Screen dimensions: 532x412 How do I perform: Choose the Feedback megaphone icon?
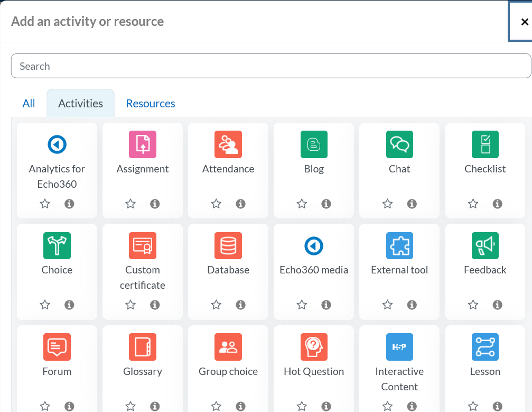(485, 246)
